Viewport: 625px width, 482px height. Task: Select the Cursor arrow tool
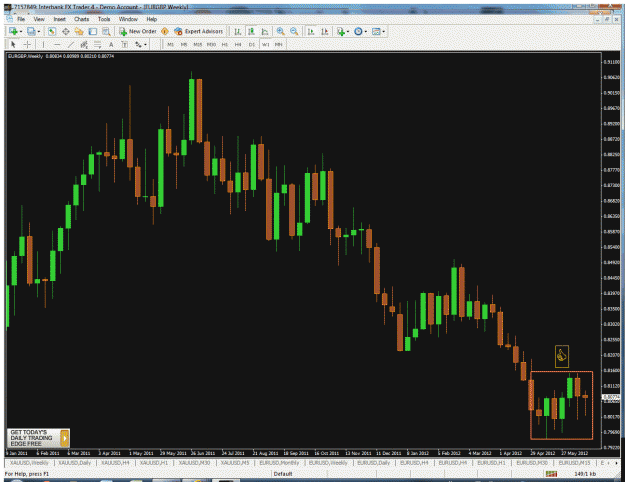13,45
